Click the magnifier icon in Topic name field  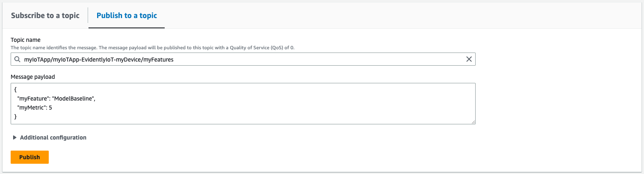[17, 59]
